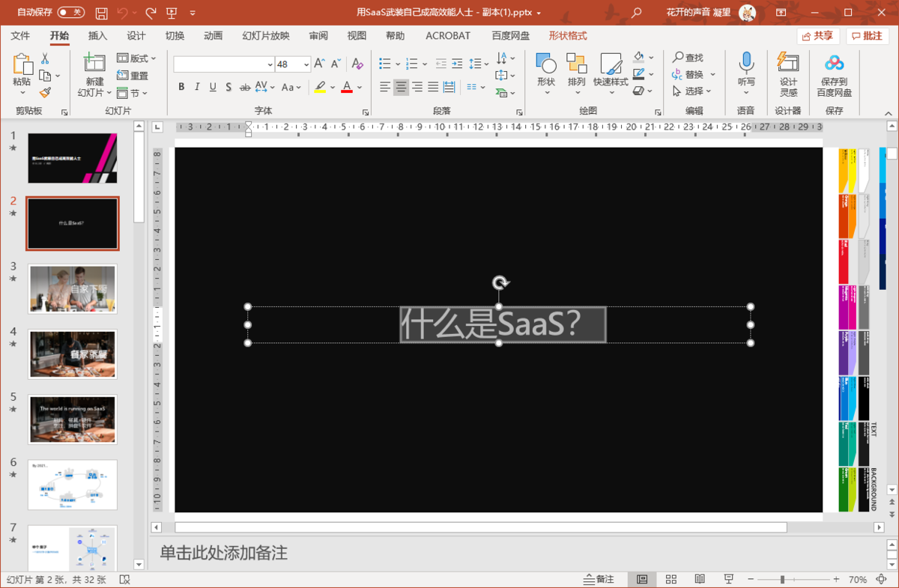Toggle Strikethrough formatting
The image size is (899, 588).
[245, 88]
